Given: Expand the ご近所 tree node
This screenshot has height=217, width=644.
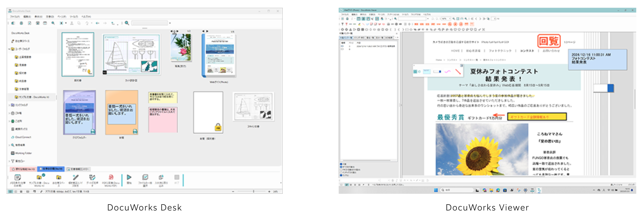Looking at the screenshot, I should [9, 121].
